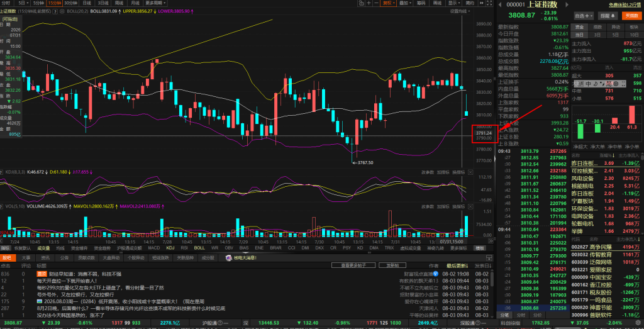This screenshot has height=329, width=644.
Task: Zoom in chart with plus icon
Action: coord(369,3)
